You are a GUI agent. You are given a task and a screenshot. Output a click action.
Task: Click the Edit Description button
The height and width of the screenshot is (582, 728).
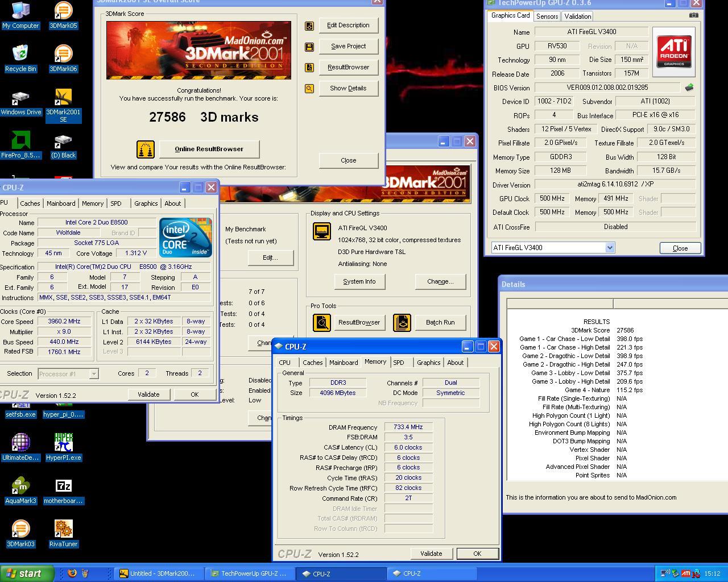point(348,26)
